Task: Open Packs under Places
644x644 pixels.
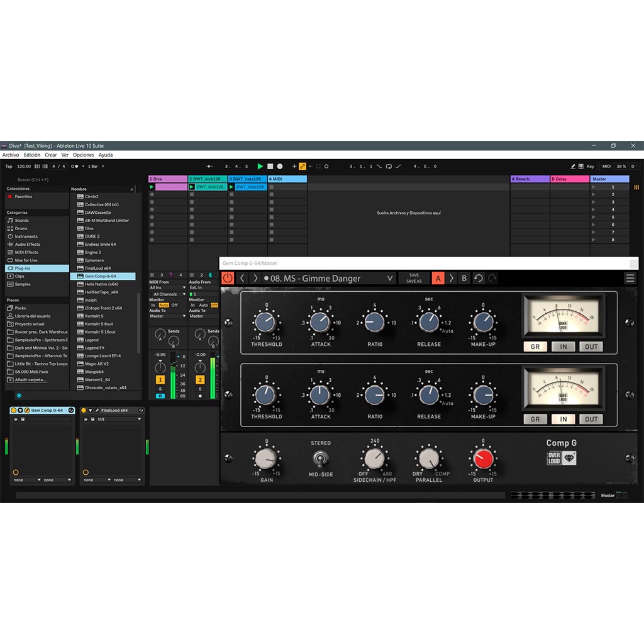Action: (x=37, y=308)
